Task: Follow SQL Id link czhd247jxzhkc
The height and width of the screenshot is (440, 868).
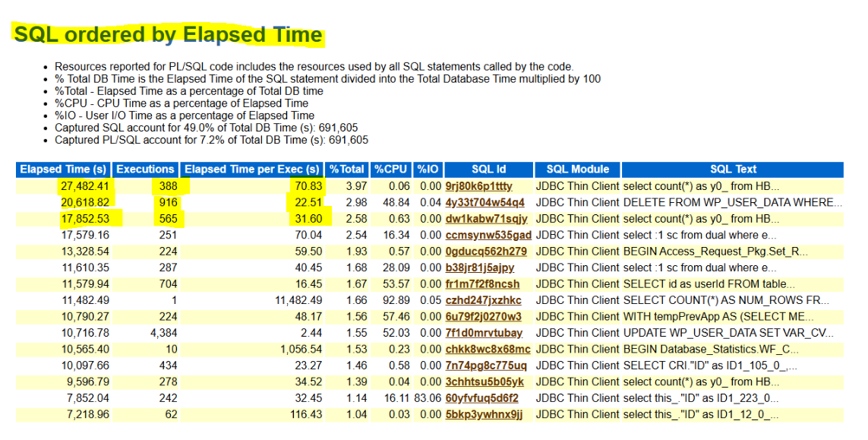Action: coord(483,300)
